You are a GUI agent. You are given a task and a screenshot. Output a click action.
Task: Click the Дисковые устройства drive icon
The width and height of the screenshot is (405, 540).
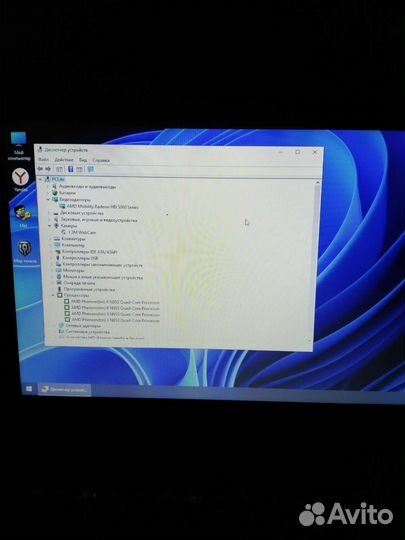pos(55,213)
